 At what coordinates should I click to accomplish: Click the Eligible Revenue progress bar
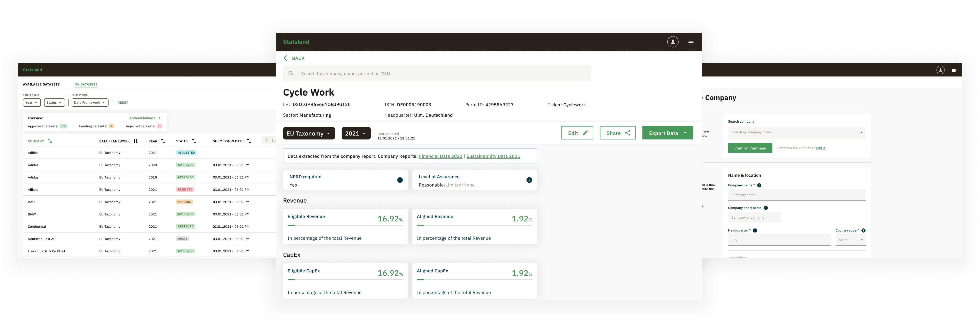coord(345,225)
